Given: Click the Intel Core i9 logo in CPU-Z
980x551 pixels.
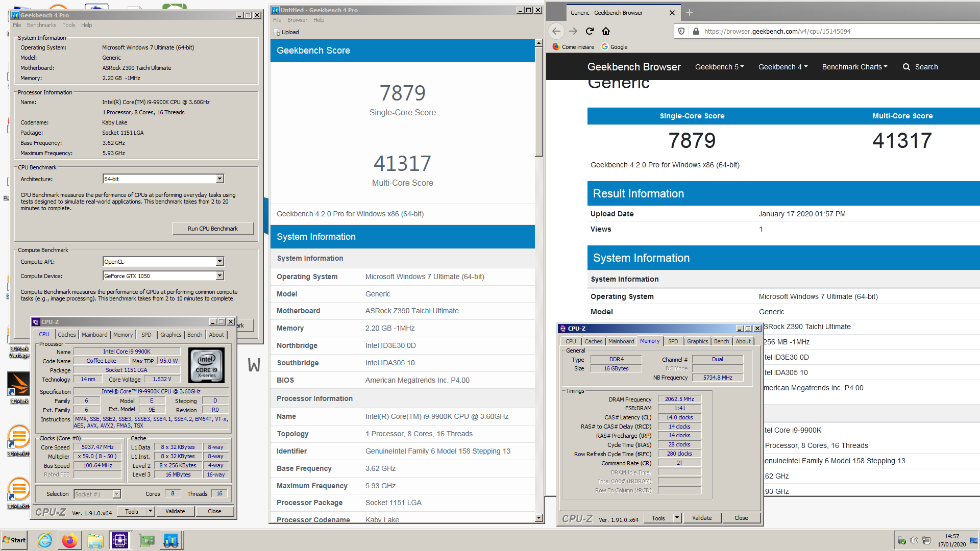Looking at the screenshot, I should (206, 365).
